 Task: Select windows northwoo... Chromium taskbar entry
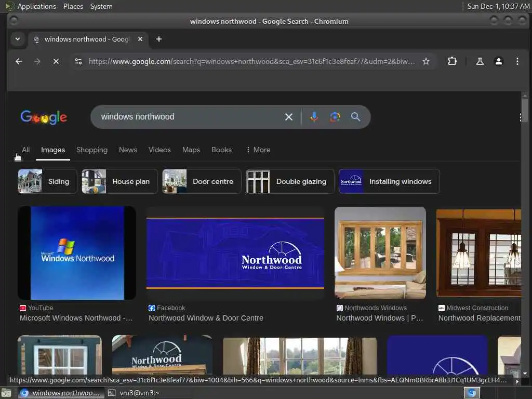(60, 393)
